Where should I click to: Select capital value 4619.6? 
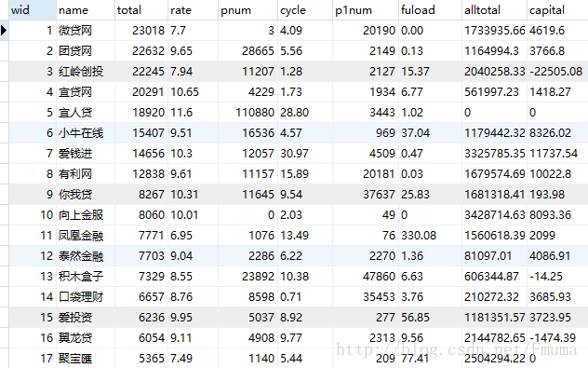pos(547,31)
